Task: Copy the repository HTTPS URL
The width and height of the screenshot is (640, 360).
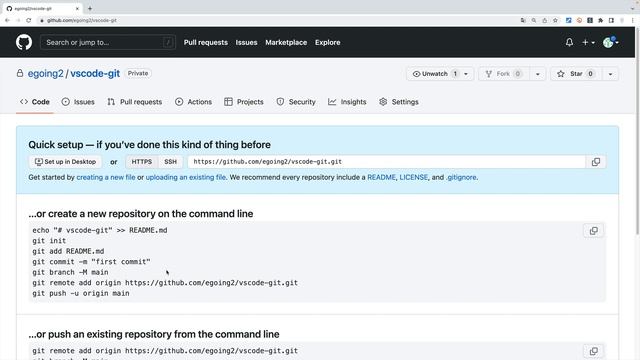Action: tap(596, 162)
